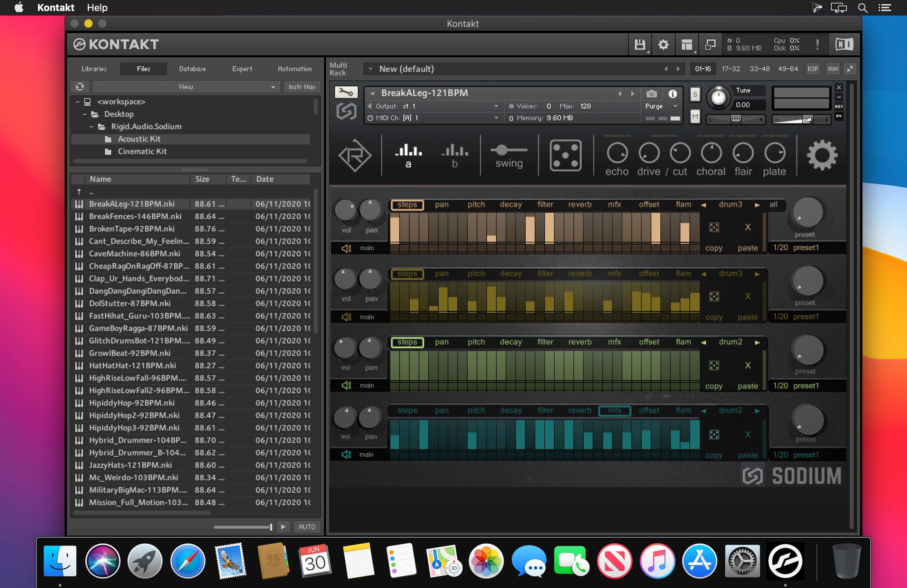The image size is (907, 588).
Task: Open the Help menu
Action: tap(97, 8)
